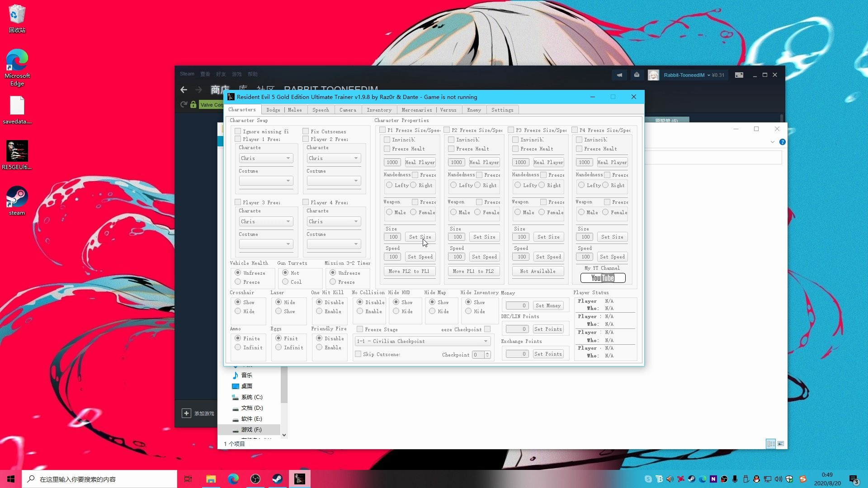868x488 pixels.
Task: Toggle Skip Cutscenes checkbox
Action: tap(358, 354)
